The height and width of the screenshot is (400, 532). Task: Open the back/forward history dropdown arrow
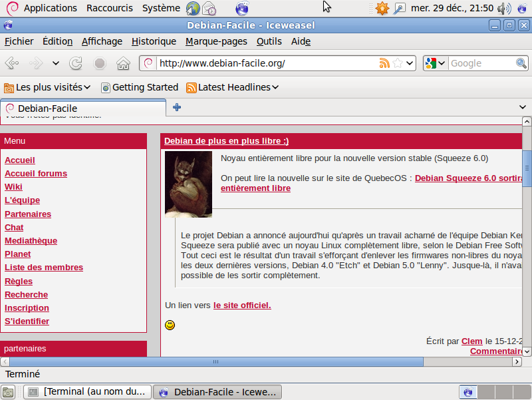click(56, 63)
